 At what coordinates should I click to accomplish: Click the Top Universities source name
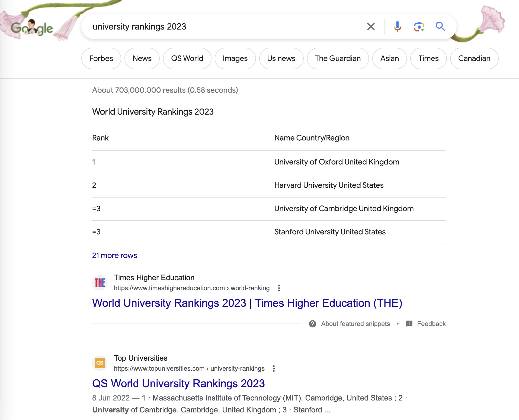(140, 358)
